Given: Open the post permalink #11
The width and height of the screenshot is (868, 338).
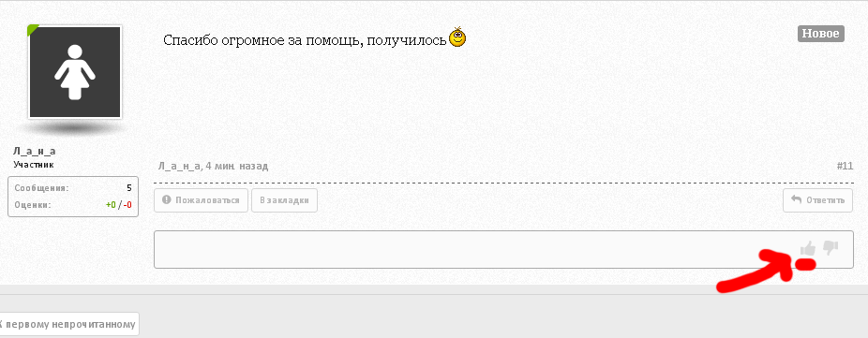Looking at the screenshot, I should tap(845, 166).
